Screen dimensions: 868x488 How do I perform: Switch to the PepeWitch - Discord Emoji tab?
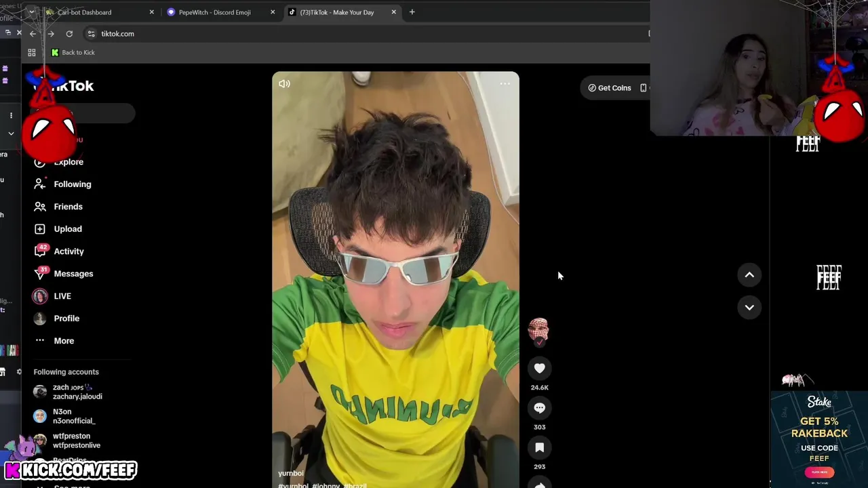click(x=214, y=12)
